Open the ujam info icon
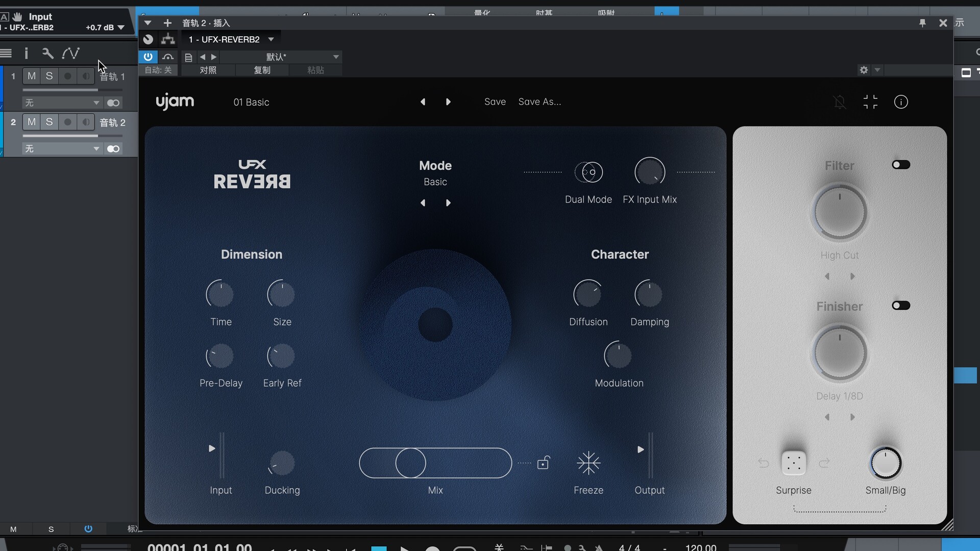The height and width of the screenshot is (551, 980). [x=901, y=102]
